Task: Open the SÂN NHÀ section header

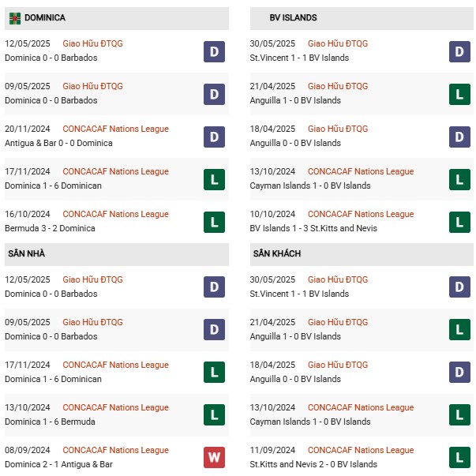Action: (117, 254)
